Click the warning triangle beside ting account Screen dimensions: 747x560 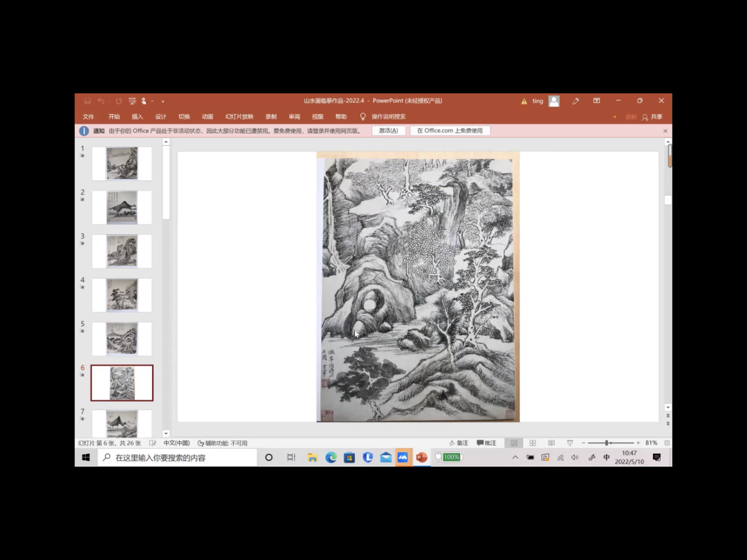[524, 101]
